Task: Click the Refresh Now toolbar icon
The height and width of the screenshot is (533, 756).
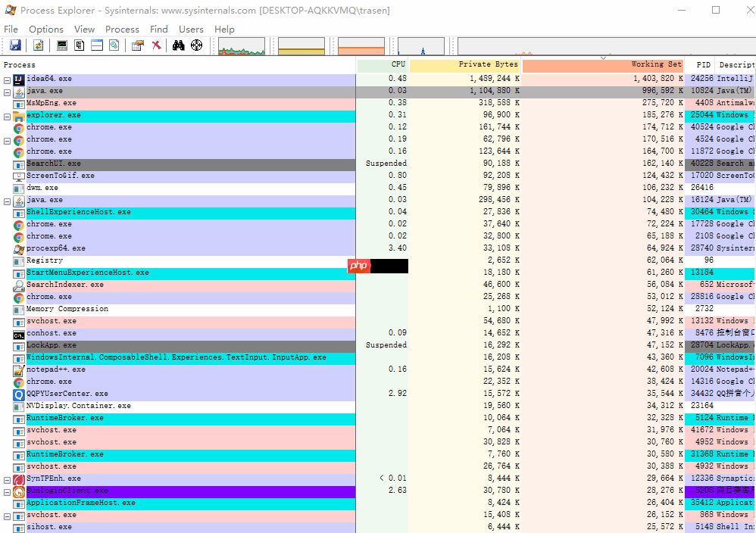Action: [x=38, y=45]
